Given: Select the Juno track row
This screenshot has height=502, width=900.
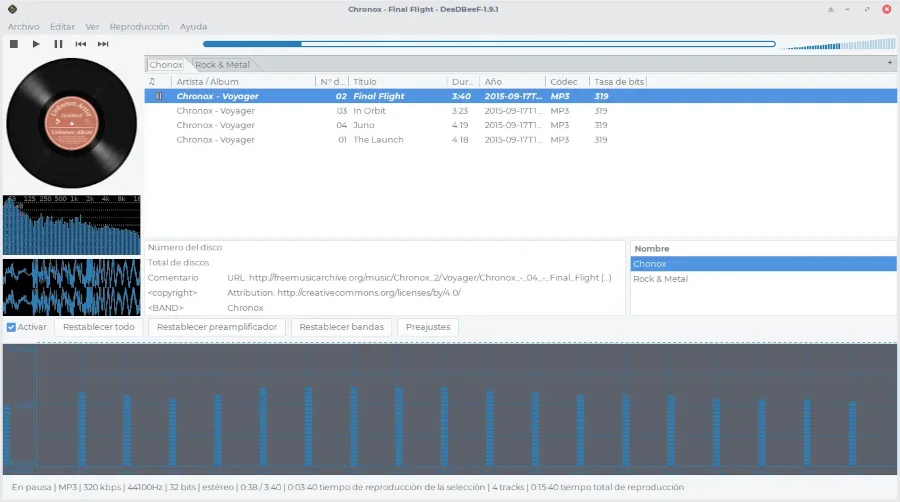Looking at the screenshot, I should click(521, 125).
